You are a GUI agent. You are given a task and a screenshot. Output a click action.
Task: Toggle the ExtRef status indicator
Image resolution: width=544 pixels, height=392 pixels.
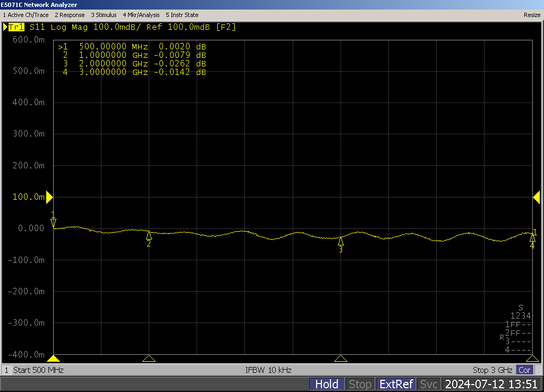pyautogui.click(x=395, y=384)
